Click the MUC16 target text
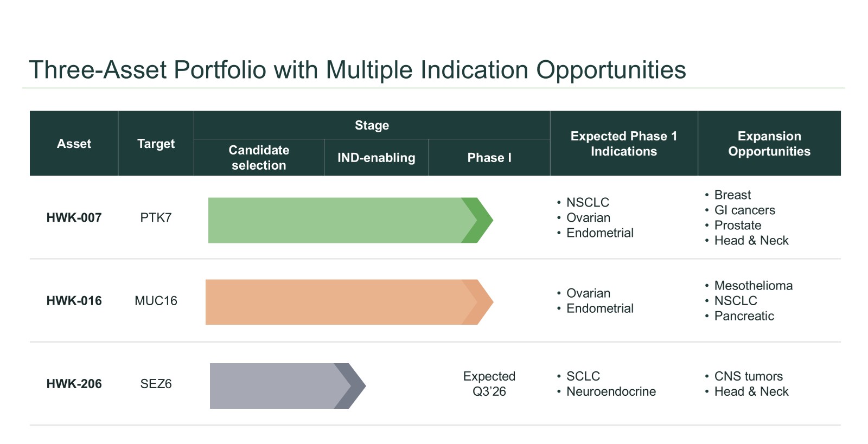This screenshot has width=868, height=444. (156, 301)
